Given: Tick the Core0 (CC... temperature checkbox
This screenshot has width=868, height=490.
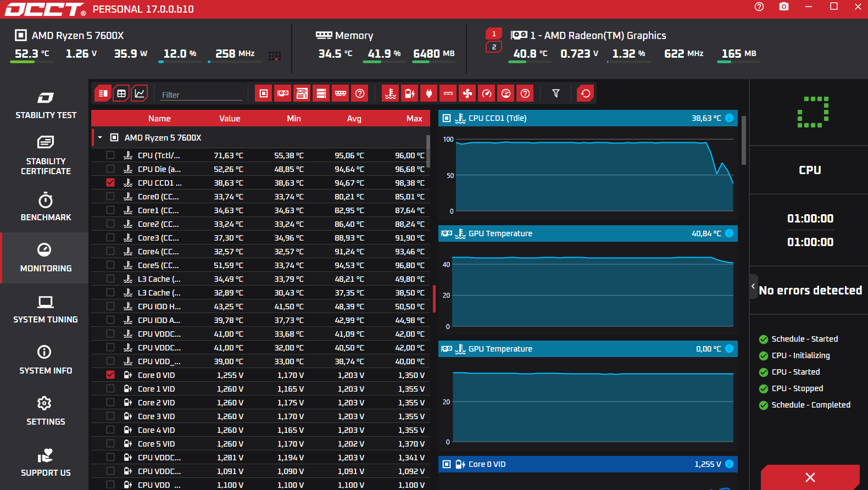Looking at the screenshot, I should tap(110, 197).
